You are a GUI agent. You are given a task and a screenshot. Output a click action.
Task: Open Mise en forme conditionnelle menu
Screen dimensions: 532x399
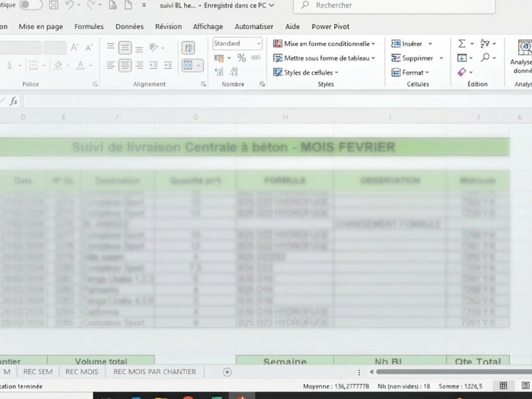(324, 44)
